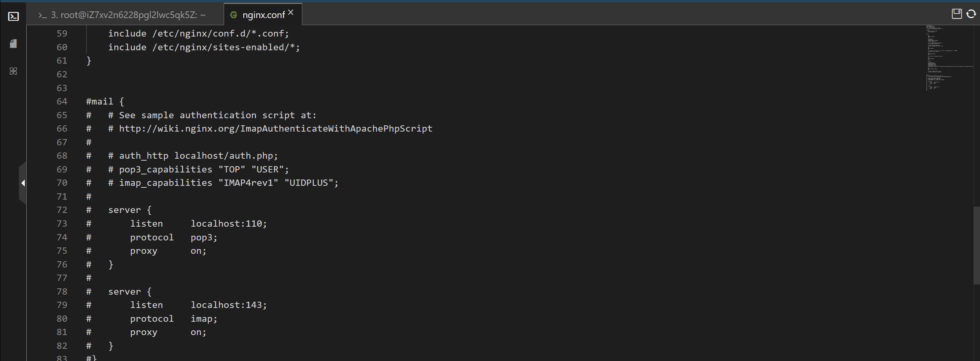Image resolution: width=980 pixels, height=361 pixels.
Task: Click the wiki.nginx.org URL comment
Action: point(270,129)
